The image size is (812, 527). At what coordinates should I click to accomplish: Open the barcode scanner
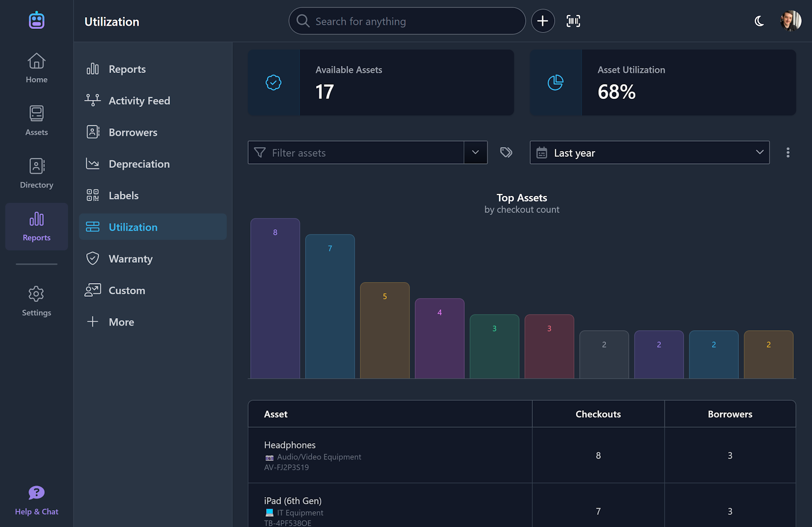click(573, 21)
